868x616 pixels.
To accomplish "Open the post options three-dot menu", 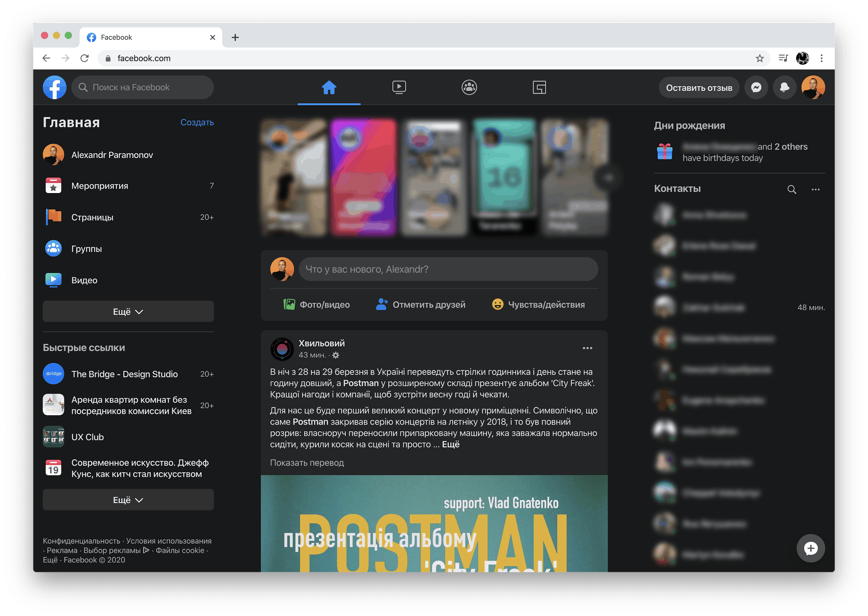I will 587,348.
